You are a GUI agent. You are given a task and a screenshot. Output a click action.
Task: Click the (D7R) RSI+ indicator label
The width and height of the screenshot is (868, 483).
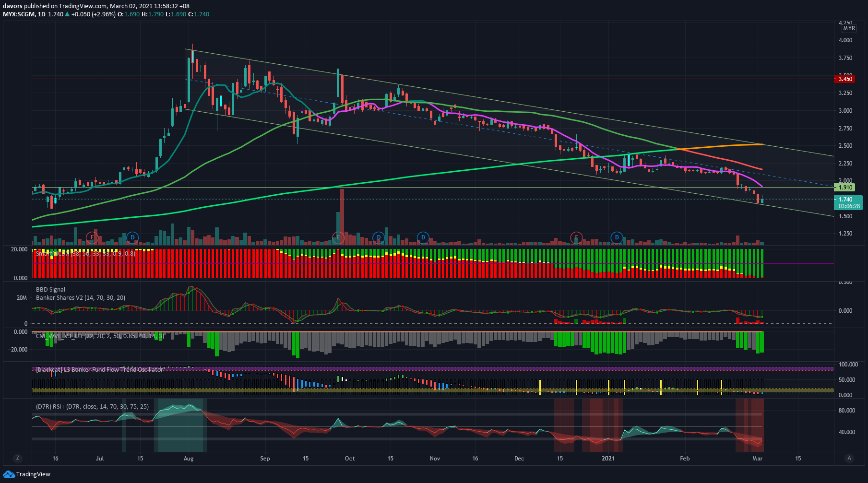(x=92, y=407)
